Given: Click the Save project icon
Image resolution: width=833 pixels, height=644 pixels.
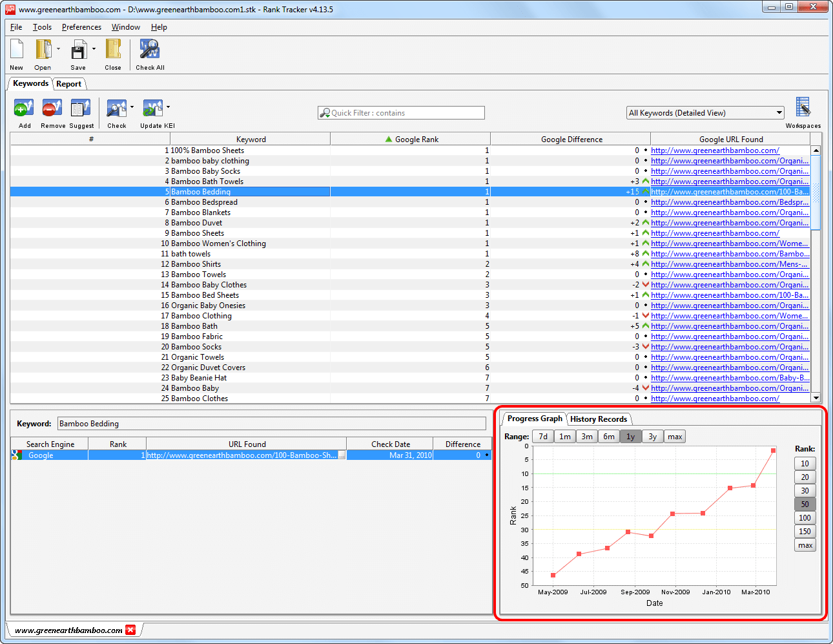Looking at the screenshot, I should click(x=79, y=50).
